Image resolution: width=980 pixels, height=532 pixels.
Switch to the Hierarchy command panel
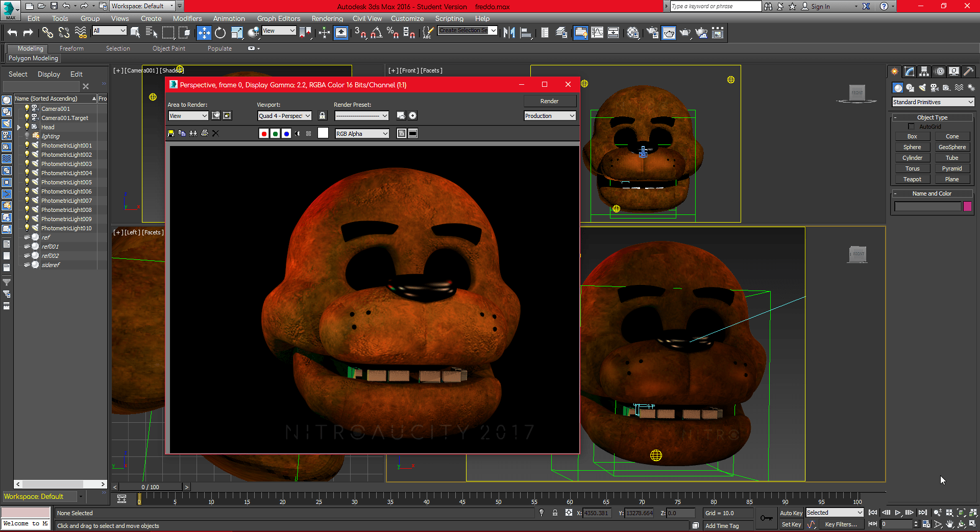[924, 71]
